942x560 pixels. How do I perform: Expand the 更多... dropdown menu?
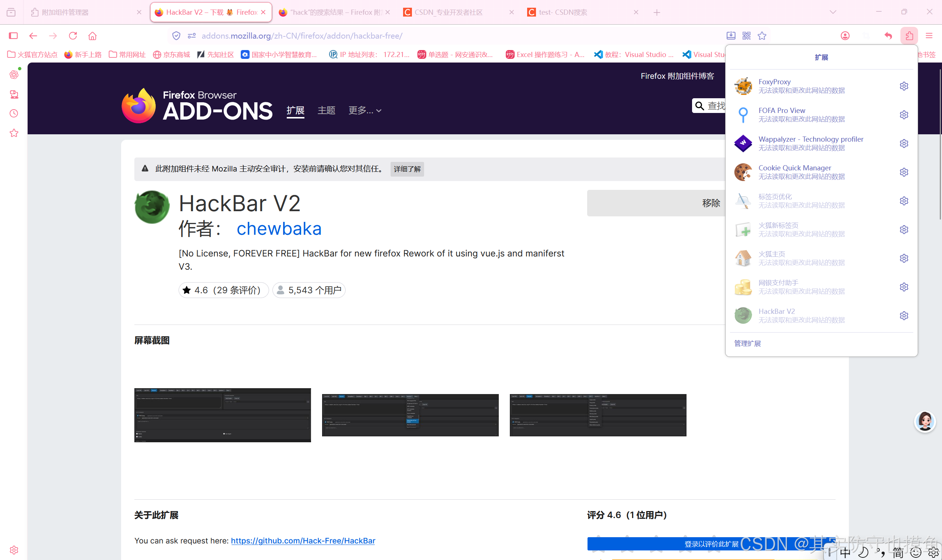365,110
